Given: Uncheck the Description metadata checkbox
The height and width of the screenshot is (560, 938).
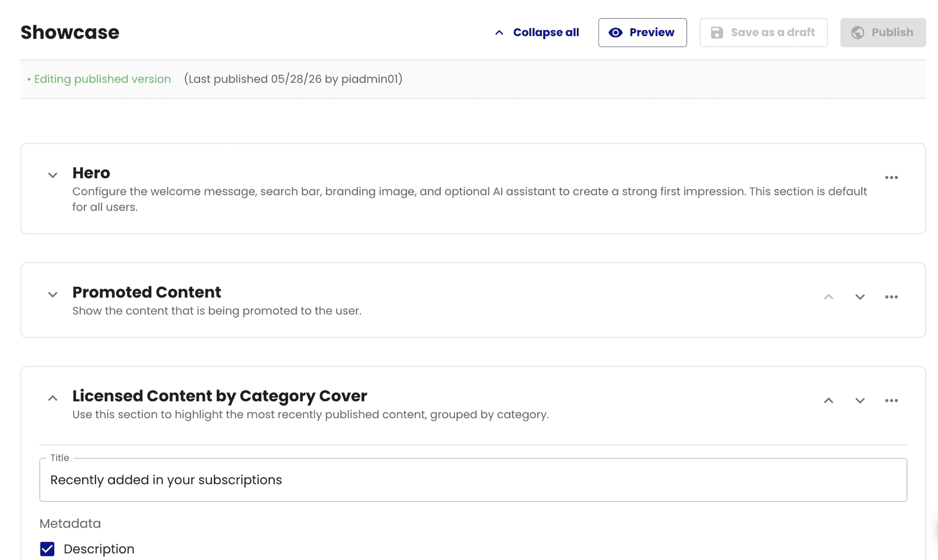Looking at the screenshot, I should point(47,549).
